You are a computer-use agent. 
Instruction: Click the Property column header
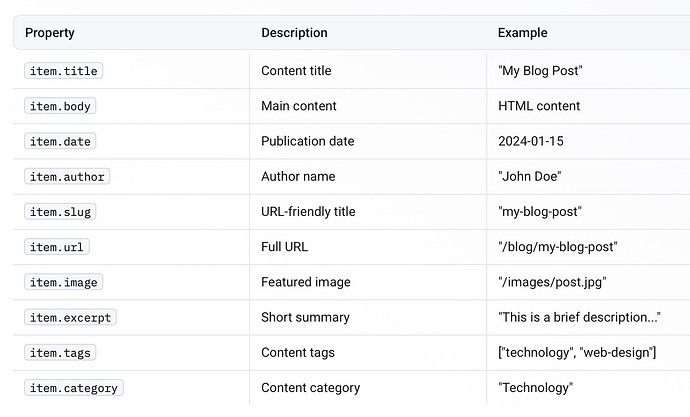pos(50,33)
